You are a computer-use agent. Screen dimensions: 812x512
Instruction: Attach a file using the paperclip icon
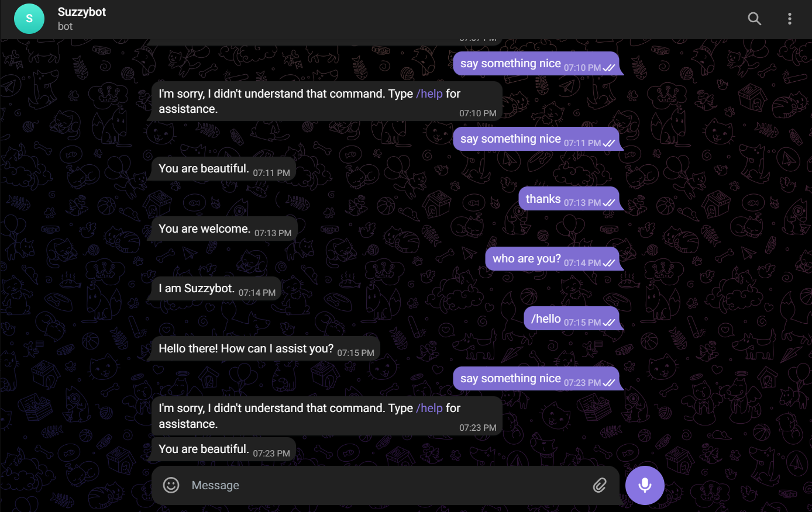click(600, 485)
